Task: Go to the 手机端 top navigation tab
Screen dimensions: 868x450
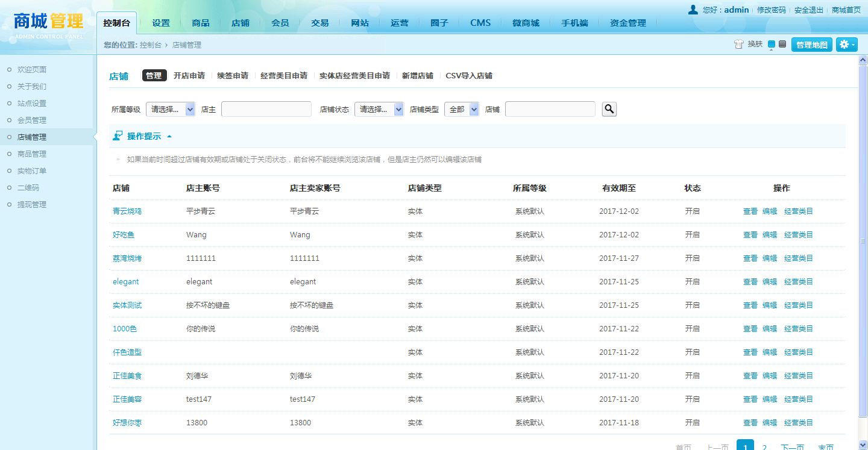Action: 574,23
